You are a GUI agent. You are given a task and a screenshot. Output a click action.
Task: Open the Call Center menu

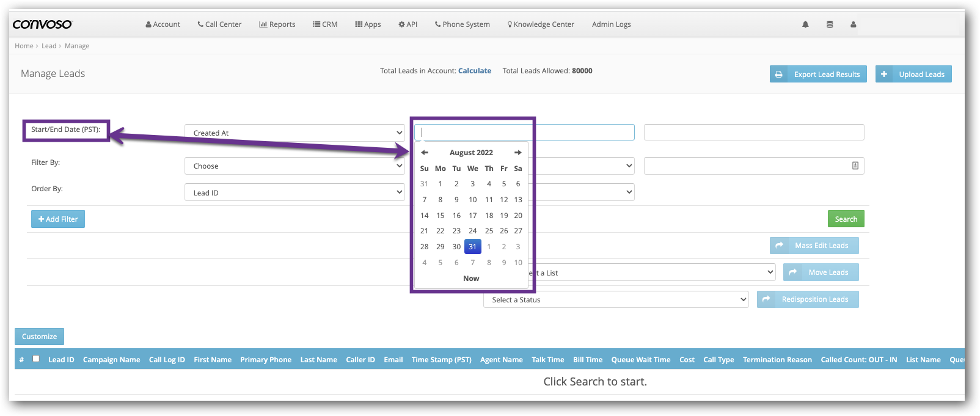(x=219, y=24)
